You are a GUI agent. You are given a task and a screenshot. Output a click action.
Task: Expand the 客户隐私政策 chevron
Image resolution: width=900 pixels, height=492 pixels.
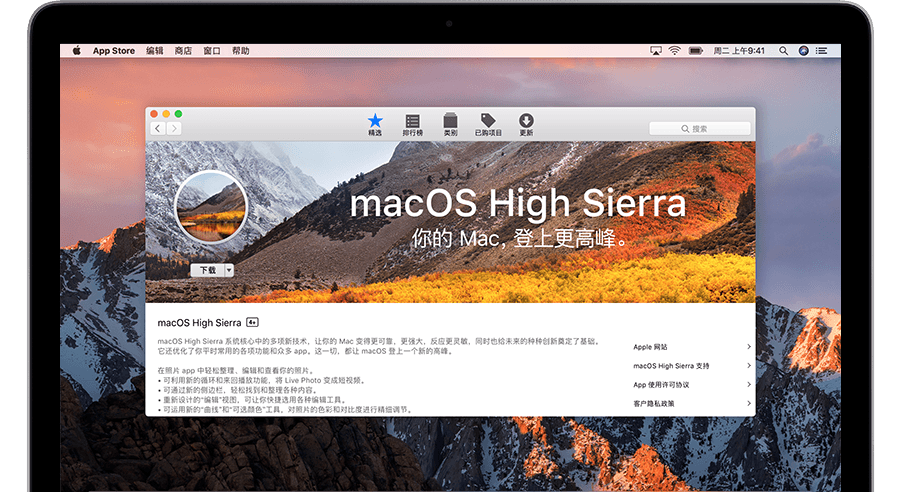pos(748,403)
